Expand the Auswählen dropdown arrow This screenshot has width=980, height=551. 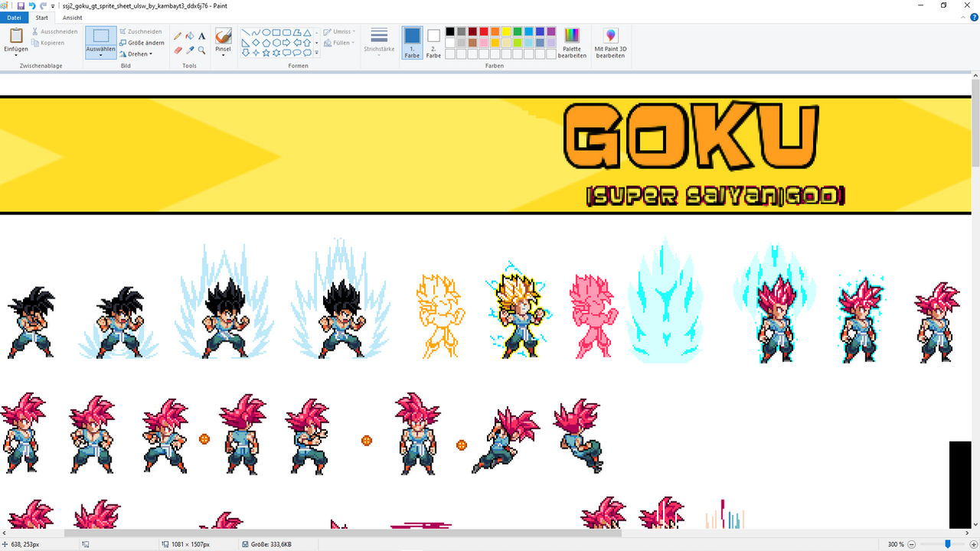(101, 55)
